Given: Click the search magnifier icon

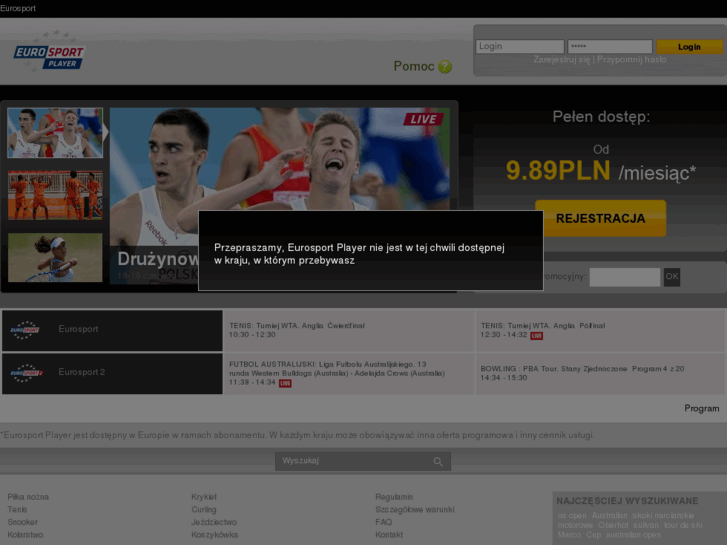Looking at the screenshot, I should coord(438,462).
